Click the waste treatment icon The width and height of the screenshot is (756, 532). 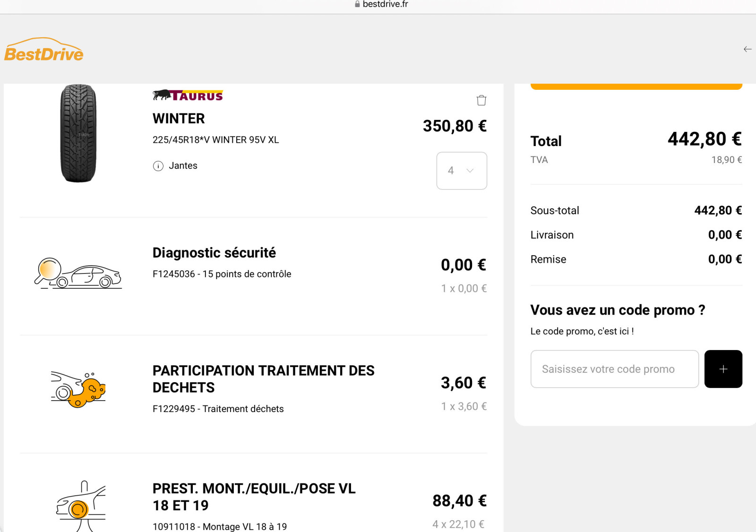[x=78, y=389]
